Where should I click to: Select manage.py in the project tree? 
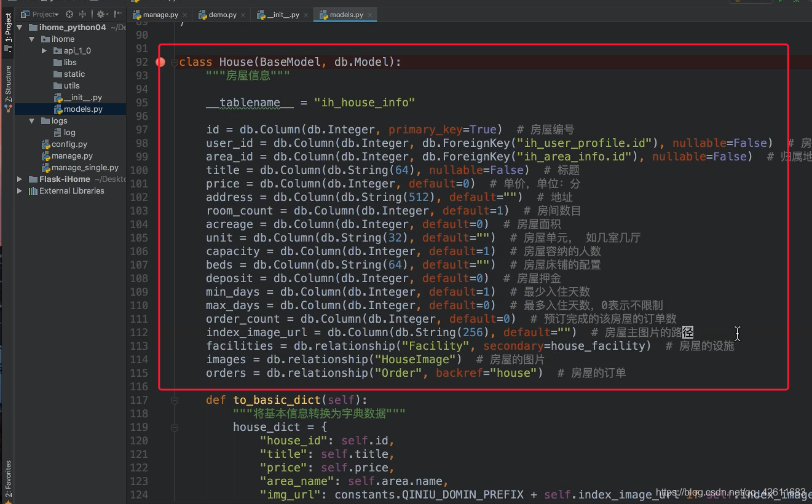[x=72, y=156]
